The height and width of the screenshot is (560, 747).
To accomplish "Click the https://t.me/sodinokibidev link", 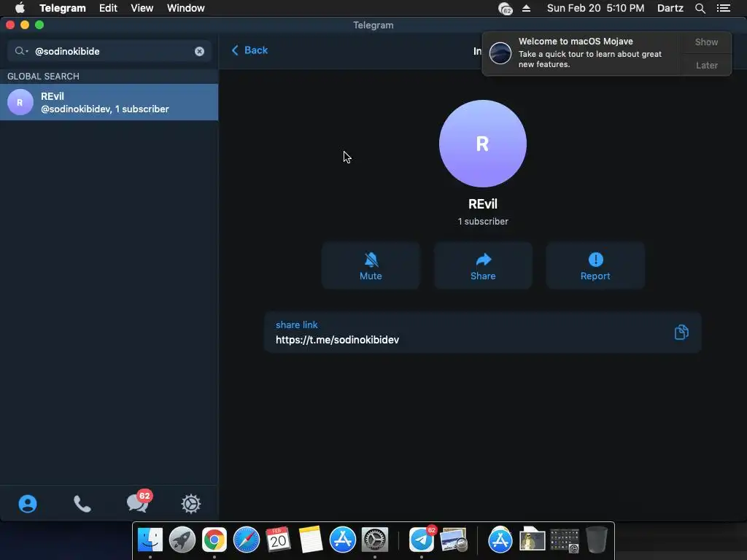I will tap(337, 340).
